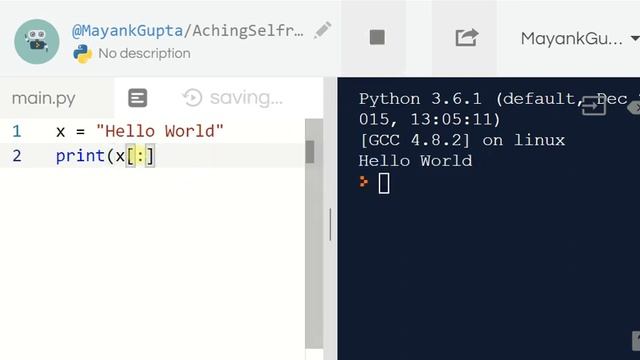Click the editor vertical scrollbar thumb
This screenshot has height=360, width=640.
(310, 152)
